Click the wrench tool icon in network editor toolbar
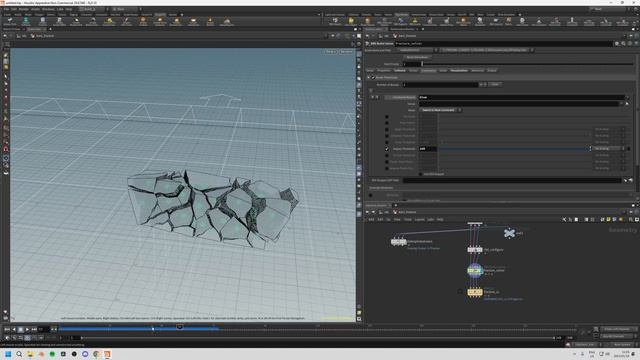 (x=564, y=220)
